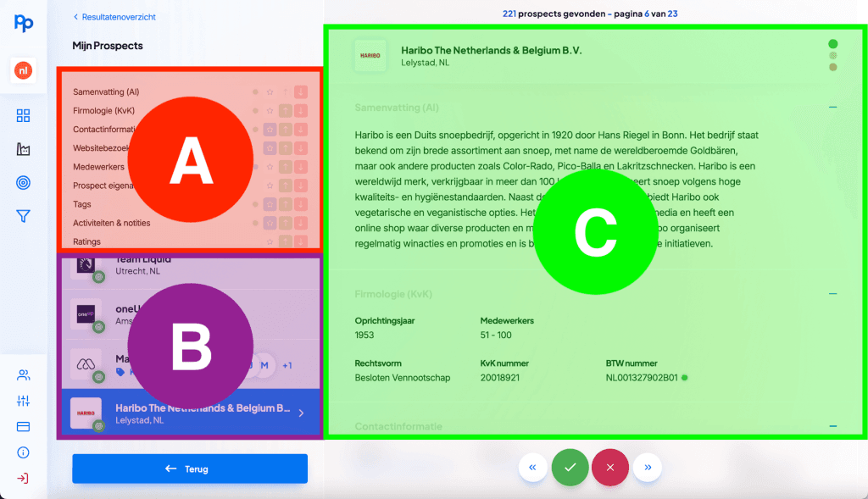This screenshot has height=499, width=868.
Task: Click the red logout icon
Action: click(x=24, y=479)
